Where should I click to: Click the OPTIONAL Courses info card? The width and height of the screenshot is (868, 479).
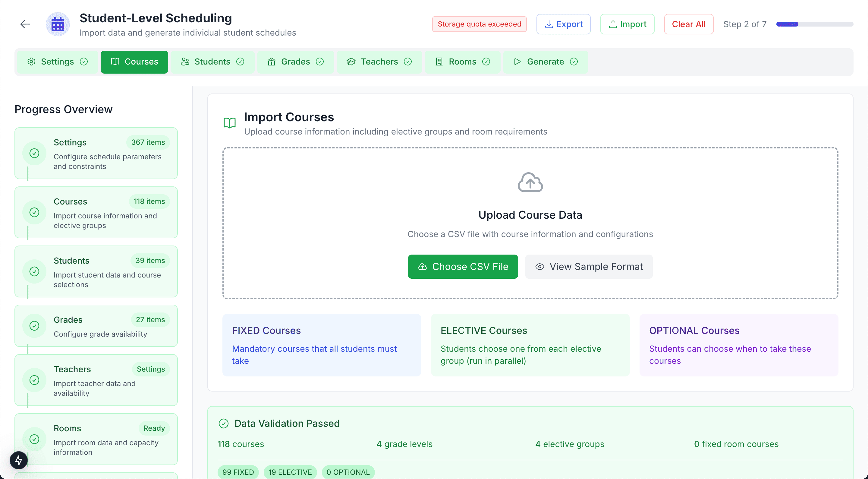pyautogui.click(x=739, y=345)
